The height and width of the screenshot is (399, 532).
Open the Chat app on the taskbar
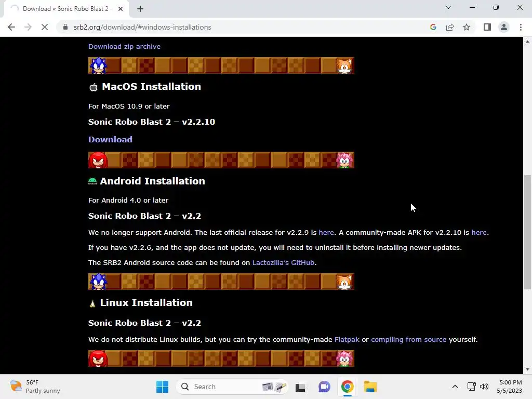click(x=324, y=387)
